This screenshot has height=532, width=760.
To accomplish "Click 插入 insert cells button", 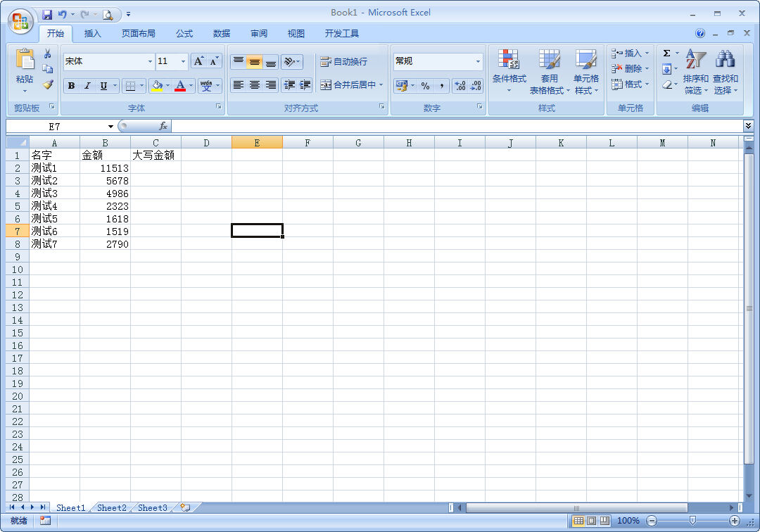I will [627, 53].
